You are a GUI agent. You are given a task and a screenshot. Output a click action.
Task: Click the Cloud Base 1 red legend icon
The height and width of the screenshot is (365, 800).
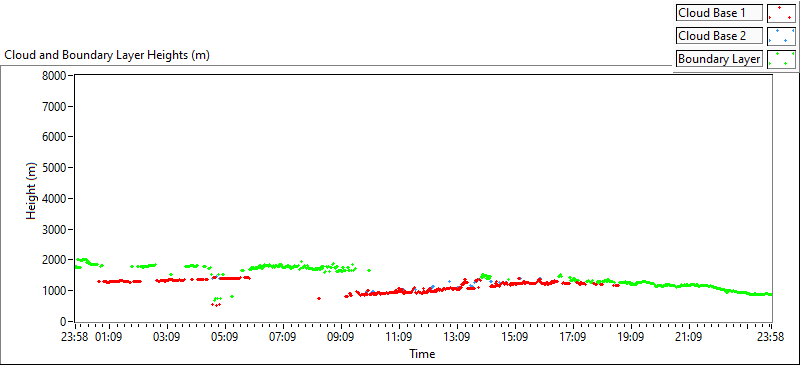[781, 13]
